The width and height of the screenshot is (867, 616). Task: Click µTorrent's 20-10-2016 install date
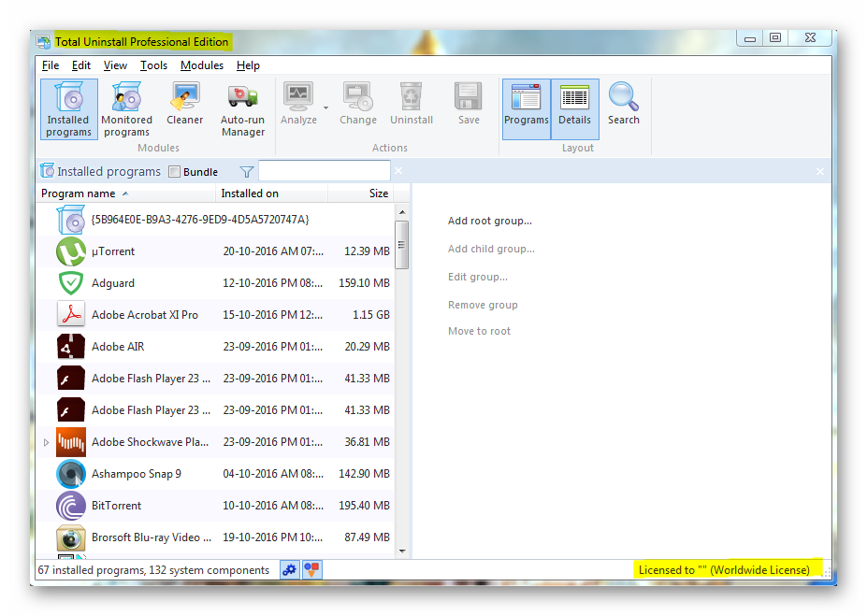tap(273, 251)
